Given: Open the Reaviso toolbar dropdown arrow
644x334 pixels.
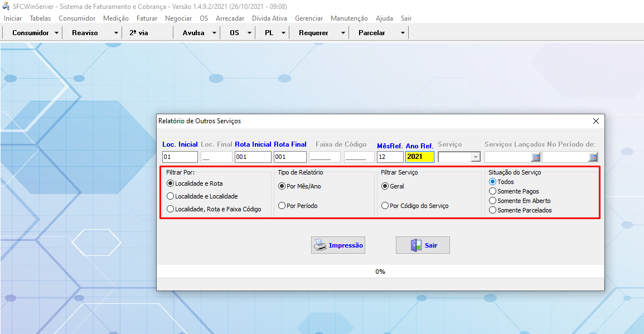Looking at the screenshot, I should [116, 33].
